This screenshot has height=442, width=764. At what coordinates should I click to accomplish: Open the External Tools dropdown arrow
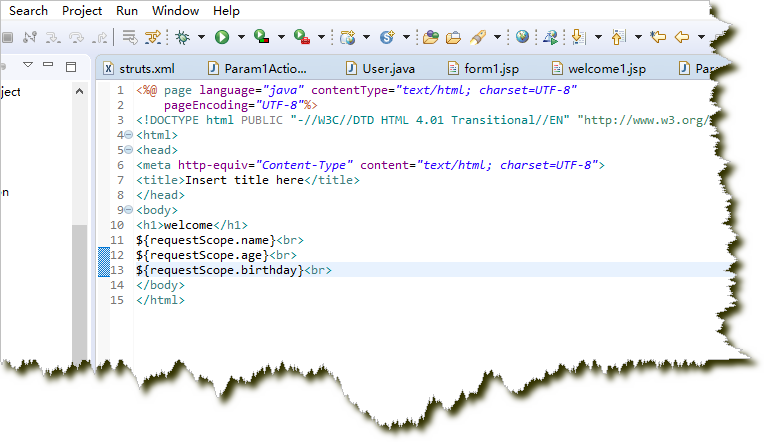(322, 37)
